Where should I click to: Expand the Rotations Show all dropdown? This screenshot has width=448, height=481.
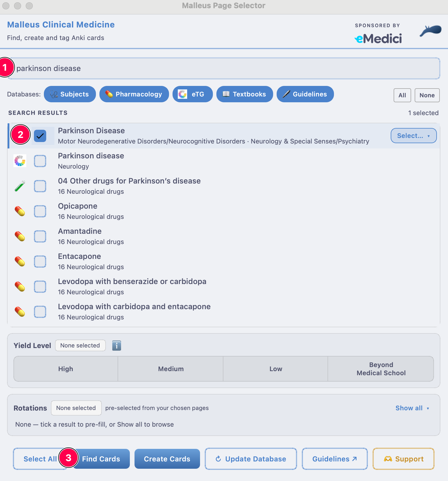click(412, 408)
